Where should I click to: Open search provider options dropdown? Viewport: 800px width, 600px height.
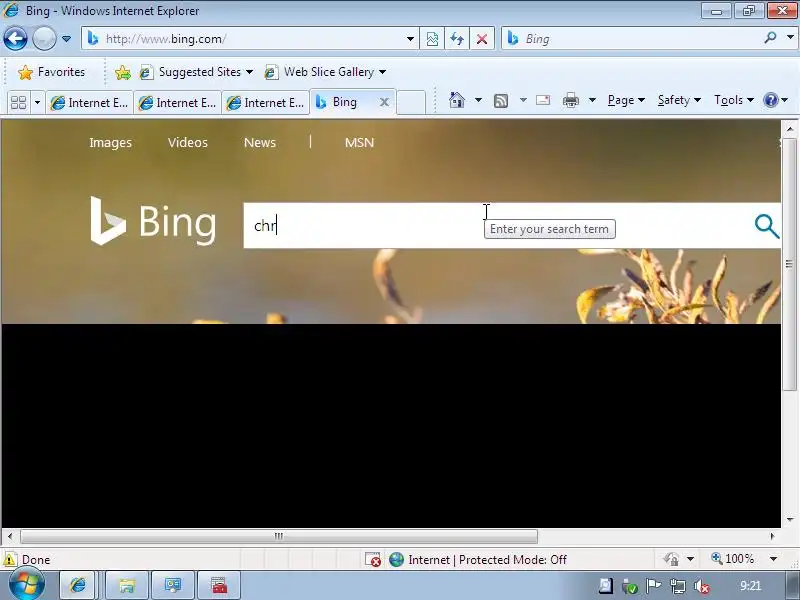[x=790, y=37]
